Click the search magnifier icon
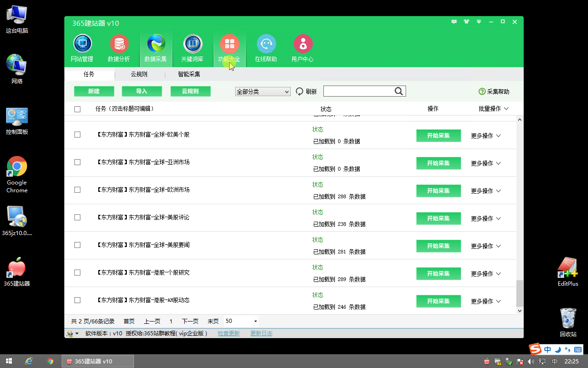This screenshot has height=368, width=588. pyautogui.click(x=399, y=91)
